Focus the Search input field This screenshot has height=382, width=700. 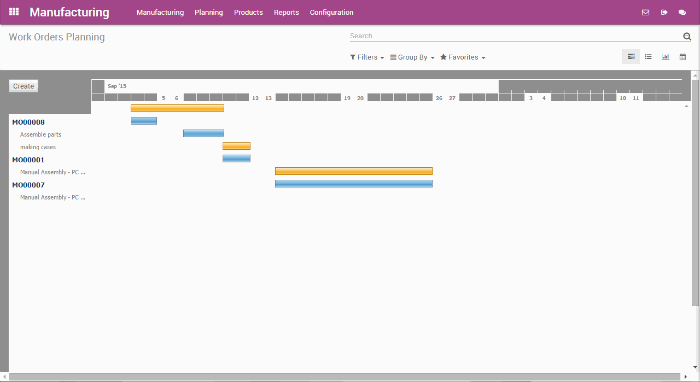pos(516,36)
